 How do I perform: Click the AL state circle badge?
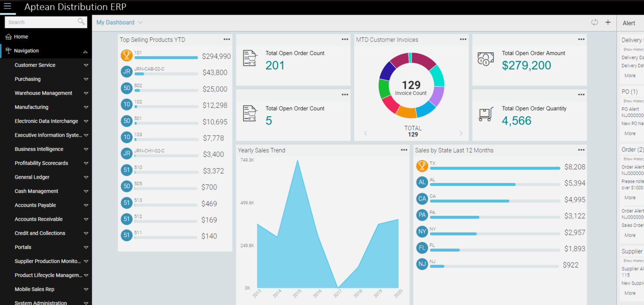(422, 182)
